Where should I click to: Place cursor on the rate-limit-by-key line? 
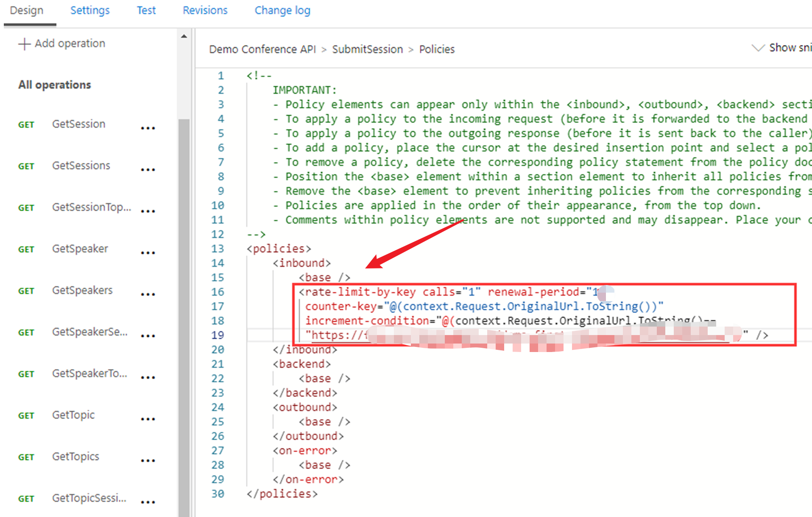(x=424, y=292)
